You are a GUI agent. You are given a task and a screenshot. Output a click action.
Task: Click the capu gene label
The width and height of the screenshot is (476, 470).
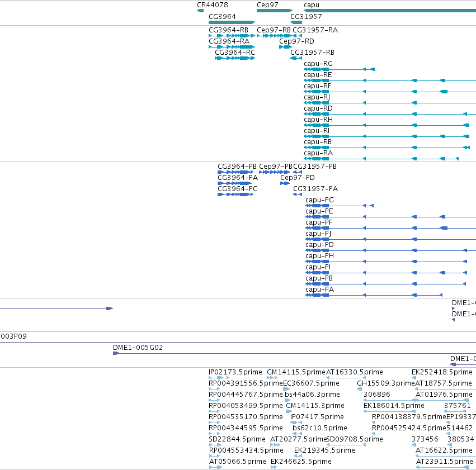click(312, 5)
